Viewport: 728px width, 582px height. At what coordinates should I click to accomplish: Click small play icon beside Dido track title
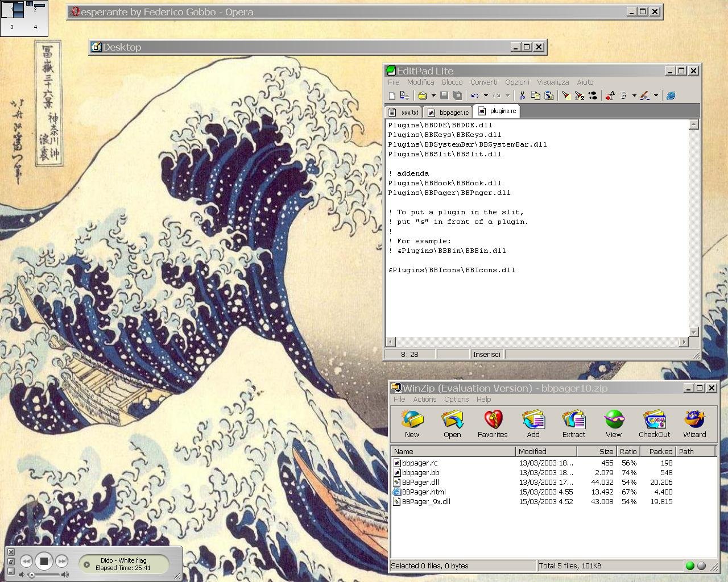(x=86, y=564)
